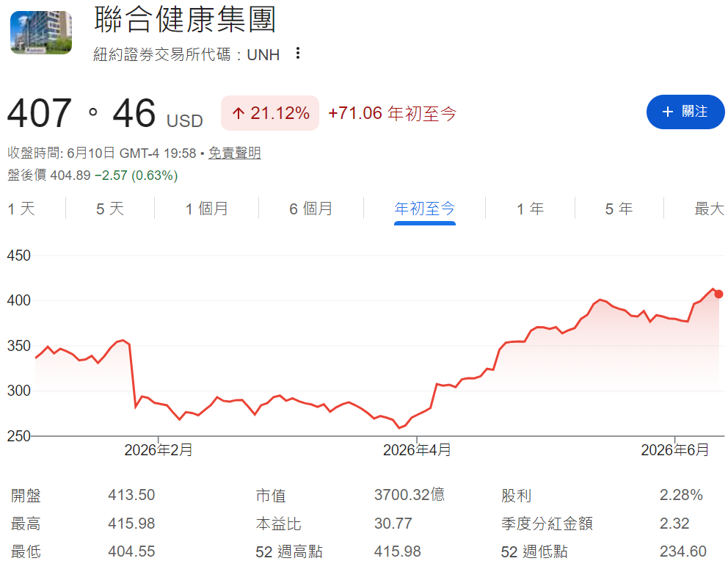Select the 5 天 time range tab
The height and width of the screenshot is (561, 728).
110,209
